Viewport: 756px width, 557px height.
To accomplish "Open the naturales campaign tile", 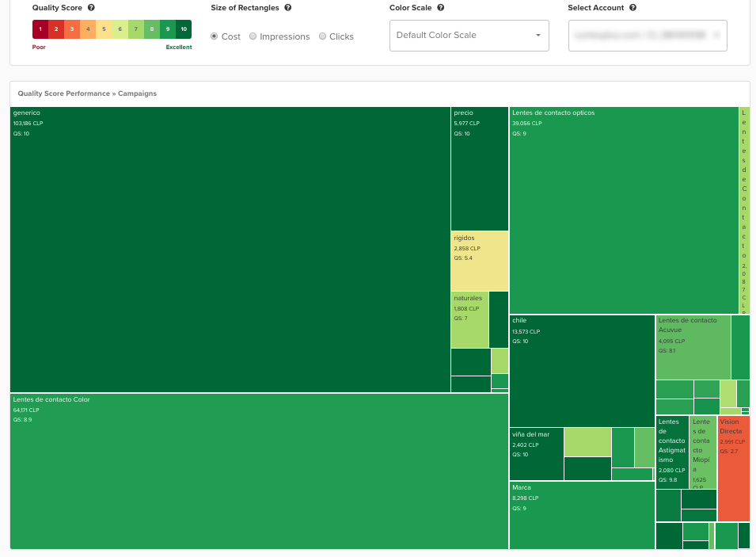I will (470, 319).
